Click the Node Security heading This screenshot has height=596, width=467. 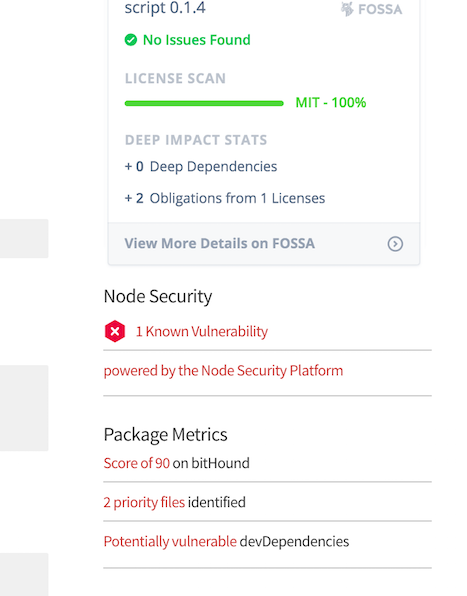(x=158, y=296)
